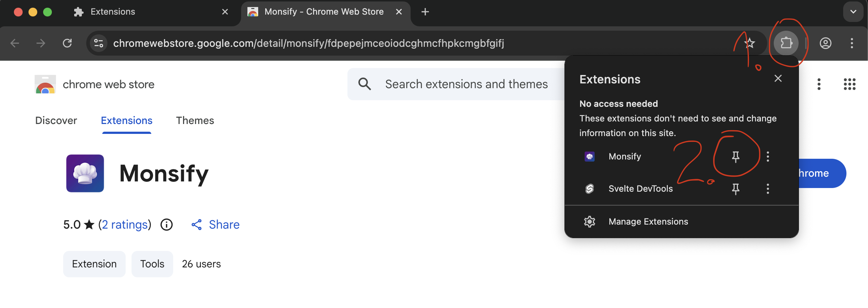The width and height of the screenshot is (868, 308).
Task: Click the Tools category chip
Action: (x=152, y=264)
